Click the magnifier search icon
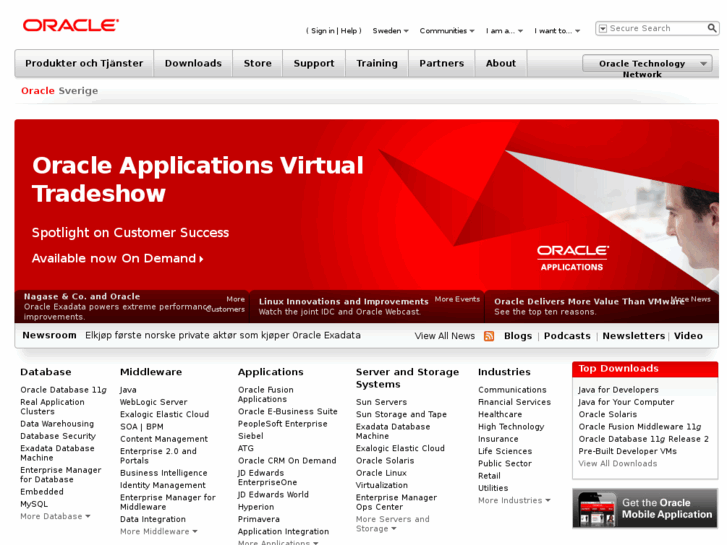 click(x=712, y=28)
